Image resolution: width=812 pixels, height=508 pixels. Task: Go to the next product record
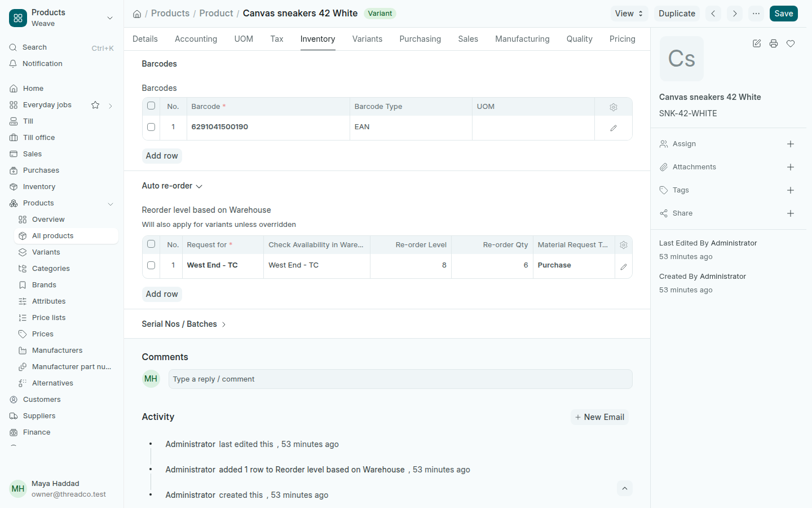point(735,14)
